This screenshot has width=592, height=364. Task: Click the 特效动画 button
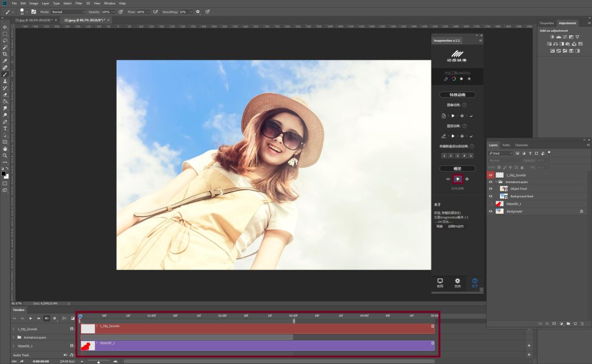[457, 94]
